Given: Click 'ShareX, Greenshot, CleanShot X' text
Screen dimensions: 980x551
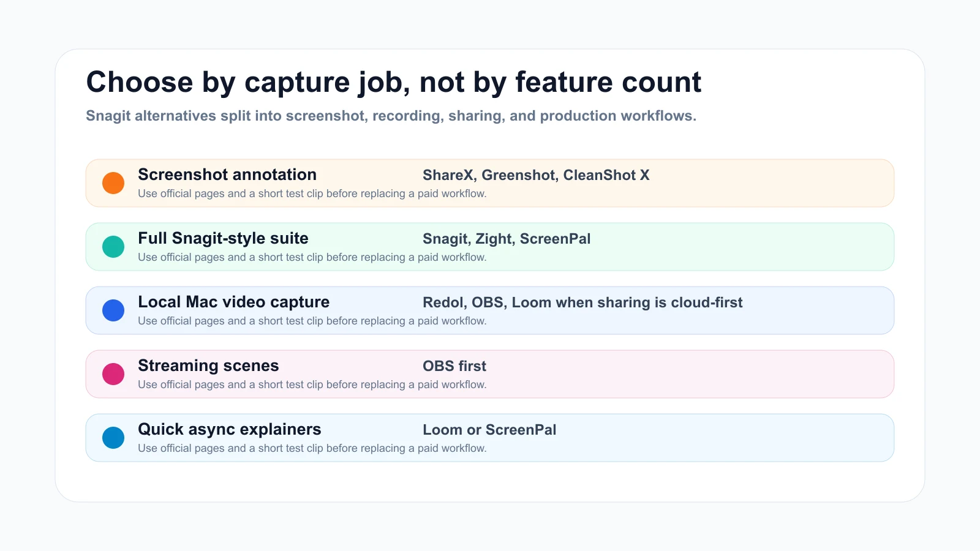Looking at the screenshot, I should (536, 175).
